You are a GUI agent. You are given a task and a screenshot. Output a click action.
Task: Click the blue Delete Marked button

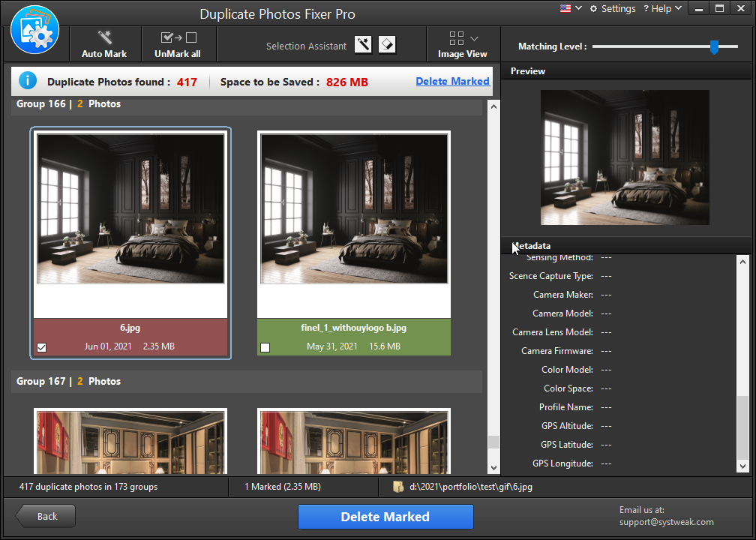[385, 517]
